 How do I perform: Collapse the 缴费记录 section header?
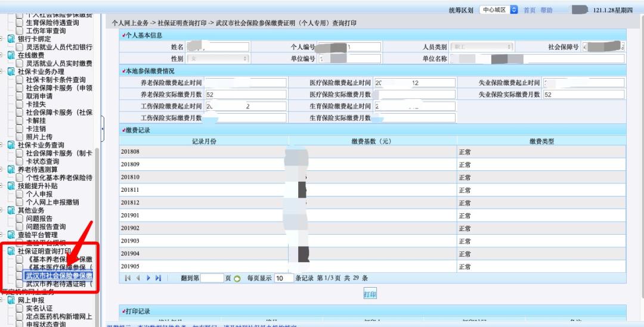coord(373,130)
